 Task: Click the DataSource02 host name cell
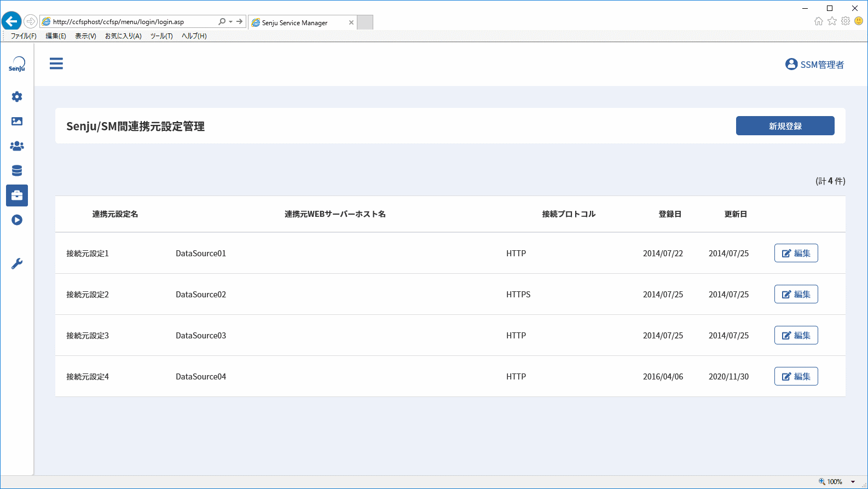[x=201, y=295]
